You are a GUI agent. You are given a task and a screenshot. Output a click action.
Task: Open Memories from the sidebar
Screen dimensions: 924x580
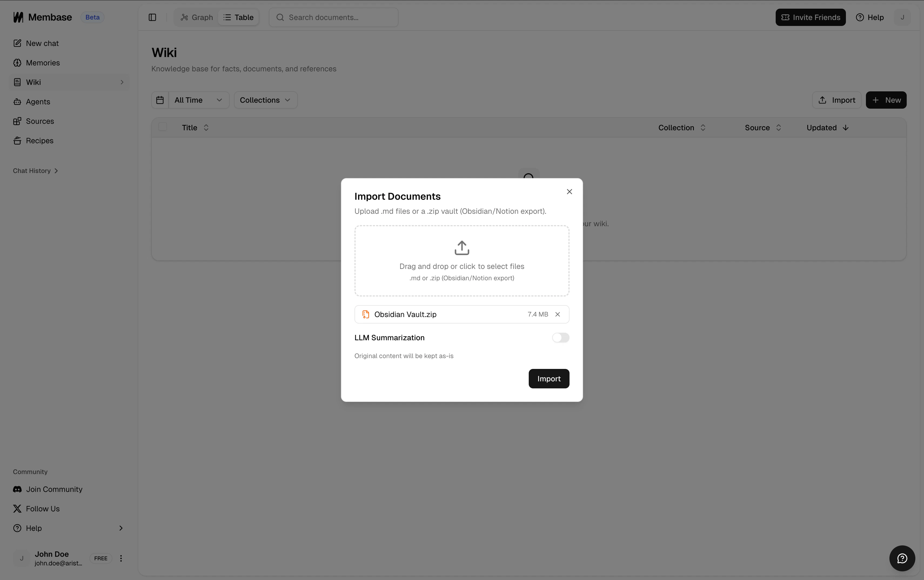43,63
